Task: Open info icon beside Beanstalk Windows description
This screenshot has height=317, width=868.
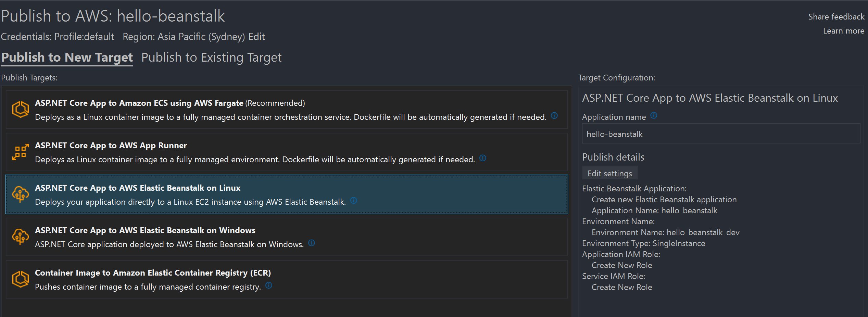Action: pyautogui.click(x=311, y=243)
